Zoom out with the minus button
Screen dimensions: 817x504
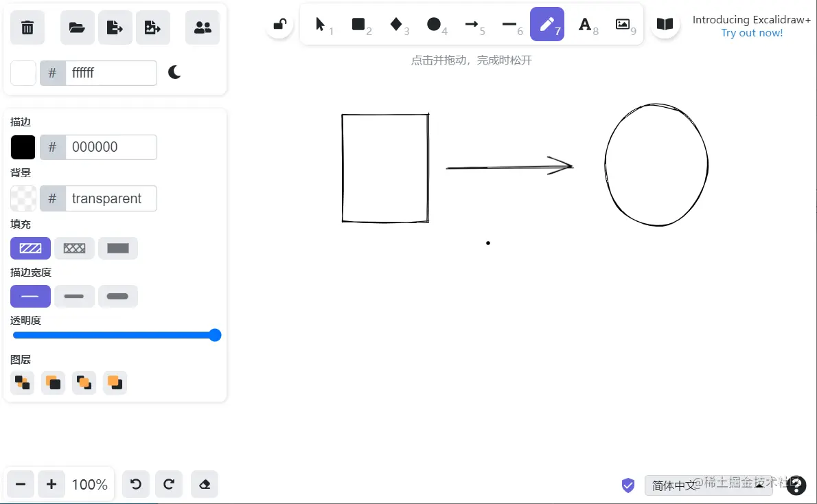[x=21, y=484]
